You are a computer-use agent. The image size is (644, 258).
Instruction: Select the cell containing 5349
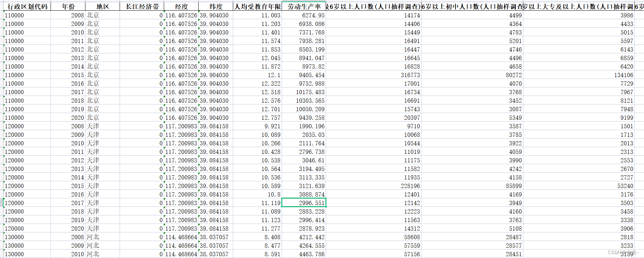click(472, 118)
